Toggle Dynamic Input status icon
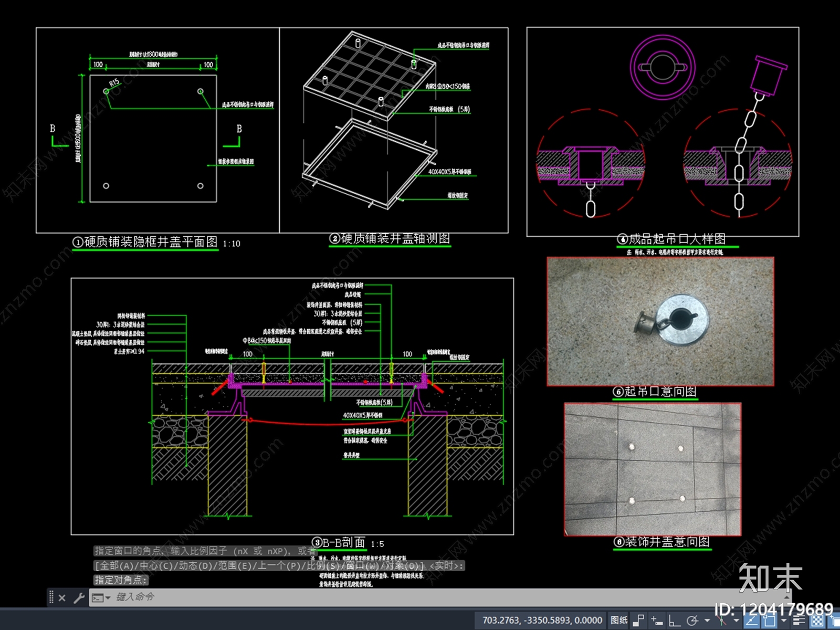840x630 pixels. pyautogui.click(x=657, y=621)
